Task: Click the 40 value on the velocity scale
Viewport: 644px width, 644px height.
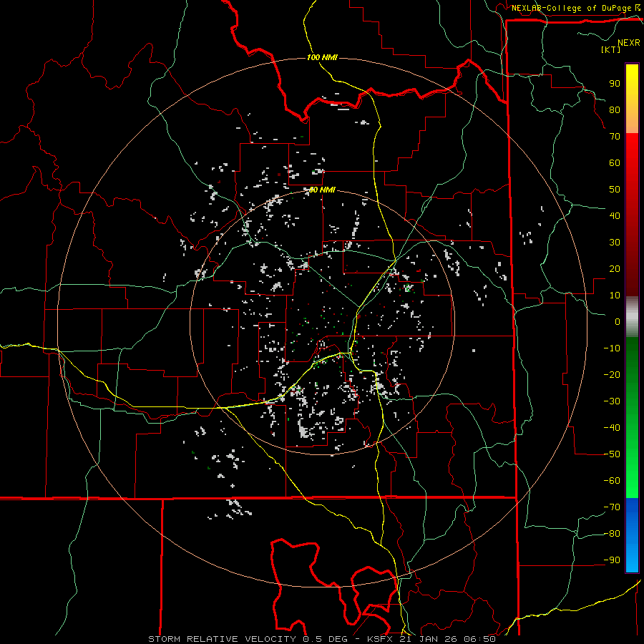Action: click(x=615, y=215)
